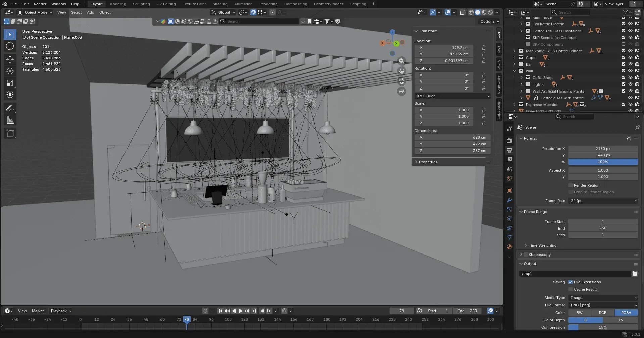The image size is (644, 338).
Task: Enable the Cache Result checkbox
Action: [x=571, y=289]
